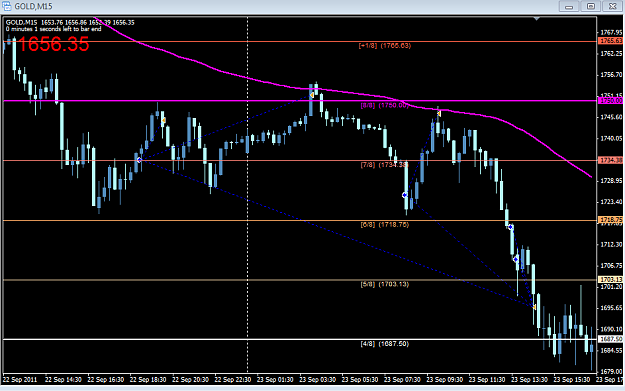The width and height of the screenshot is (625, 391).
Task: Click the 1695.65 price scale value
Action: [611, 308]
